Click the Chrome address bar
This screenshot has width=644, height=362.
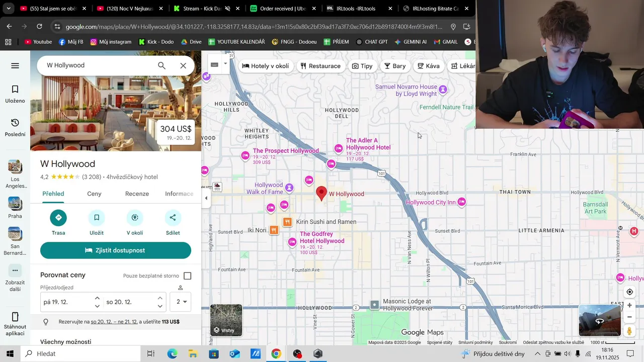[x=254, y=27]
